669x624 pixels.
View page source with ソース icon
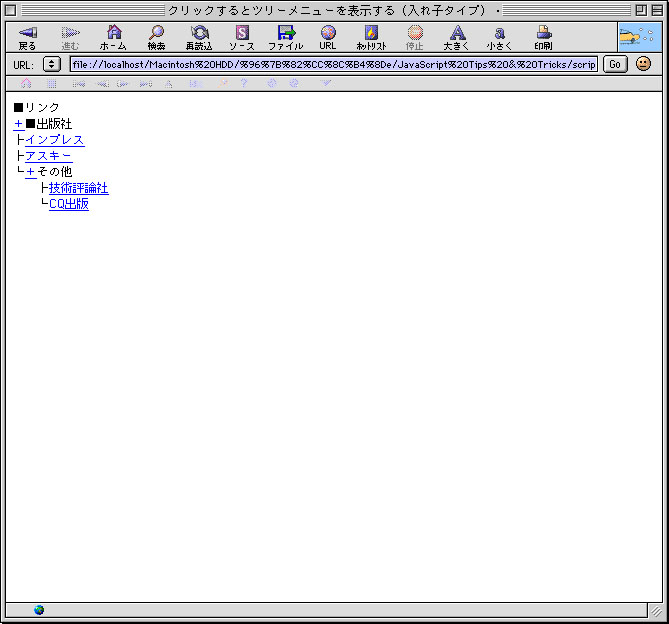[x=242, y=38]
